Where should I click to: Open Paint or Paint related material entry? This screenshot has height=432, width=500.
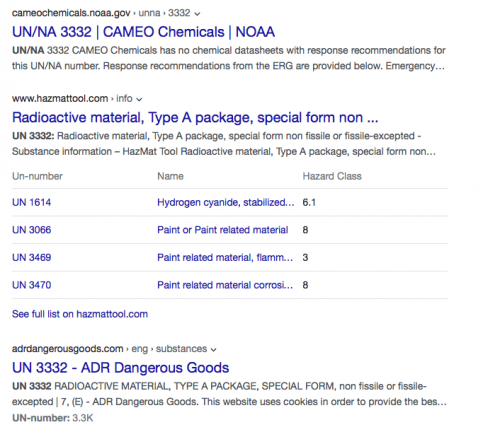pyautogui.click(x=223, y=230)
